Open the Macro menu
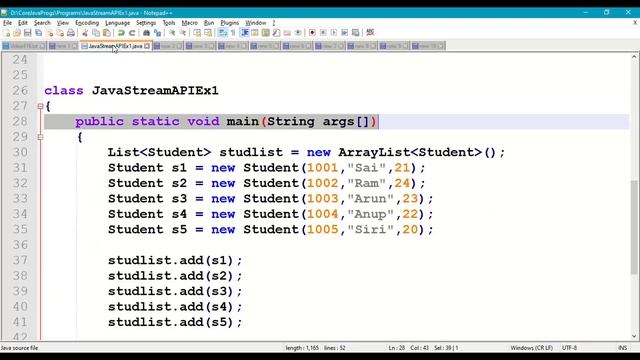 [x=189, y=23]
